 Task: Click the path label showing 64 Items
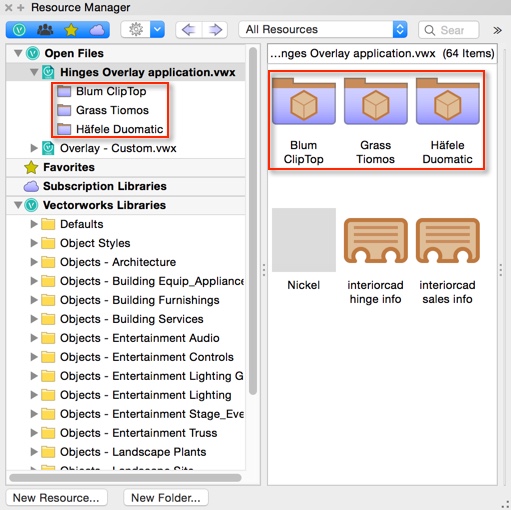coord(382,53)
